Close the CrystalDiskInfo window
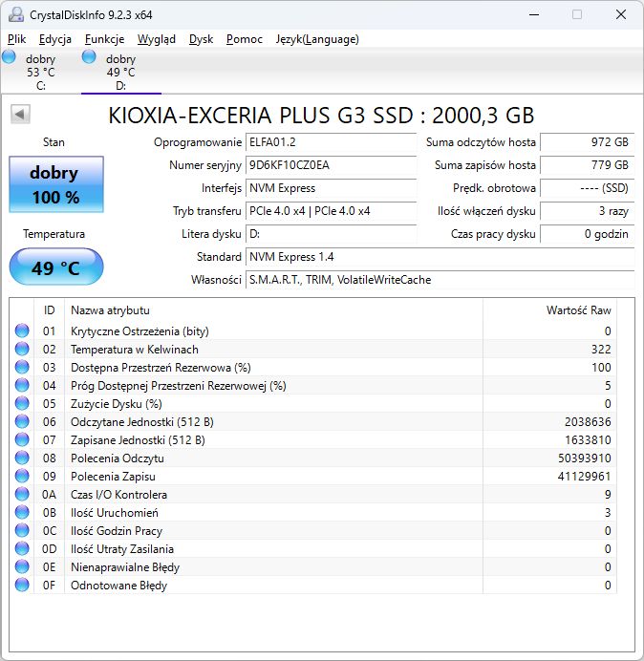Screen dimensions: 644x661 [x=621, y=14]
